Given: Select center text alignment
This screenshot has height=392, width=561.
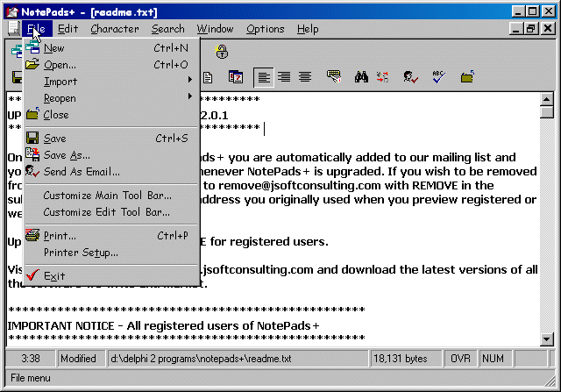Looking at the screenshot, I should point(305,77).
